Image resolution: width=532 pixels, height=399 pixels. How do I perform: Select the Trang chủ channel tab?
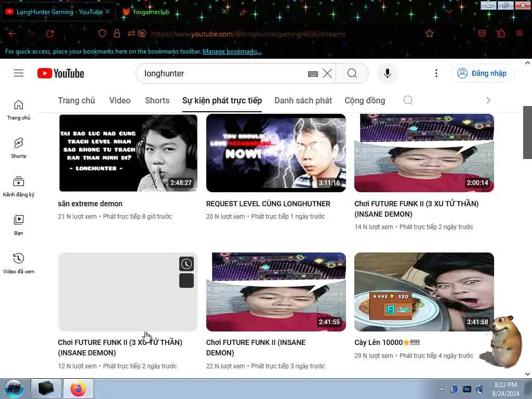[x=76, y=100]
